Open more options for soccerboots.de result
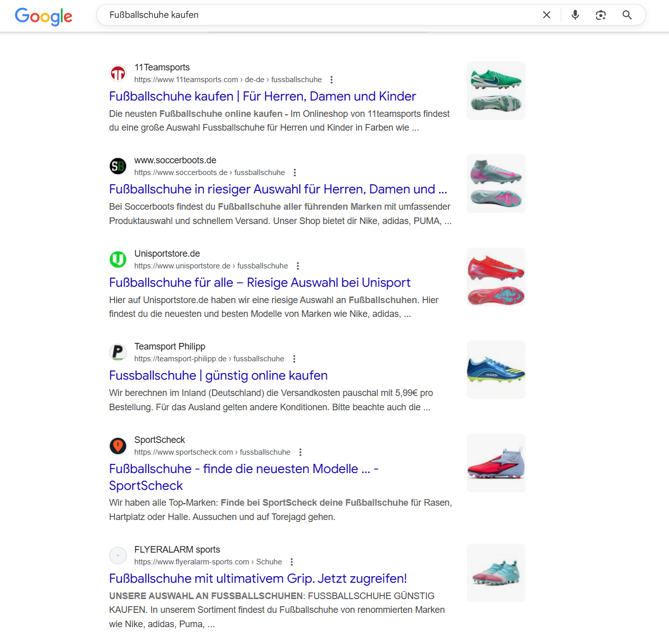The image size is (669, 644). (x=295, y=172)
